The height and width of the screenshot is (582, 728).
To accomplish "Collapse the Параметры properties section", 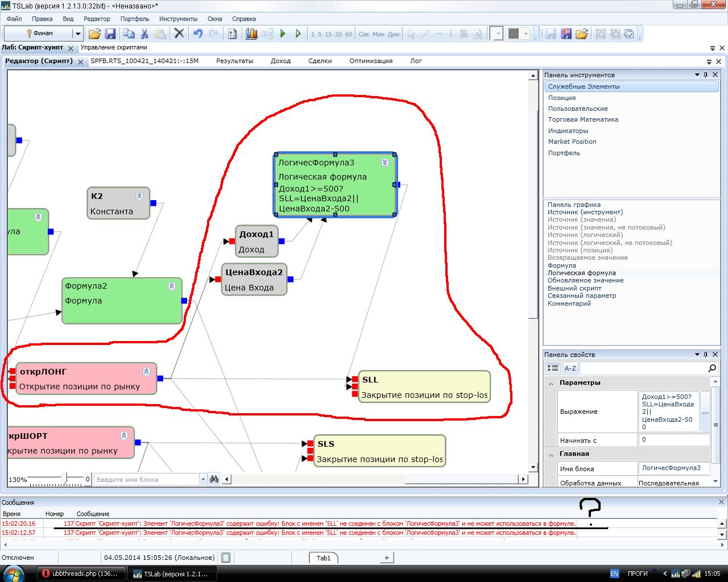I will pyautogui.click(x=551, y=383).
